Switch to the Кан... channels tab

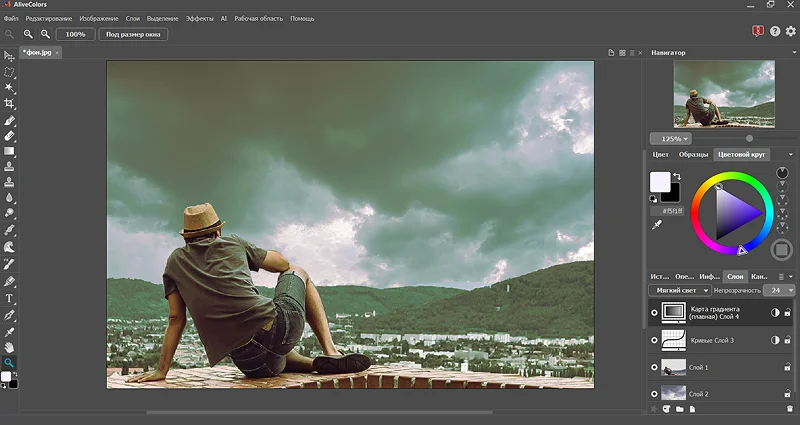coord(759,277)
